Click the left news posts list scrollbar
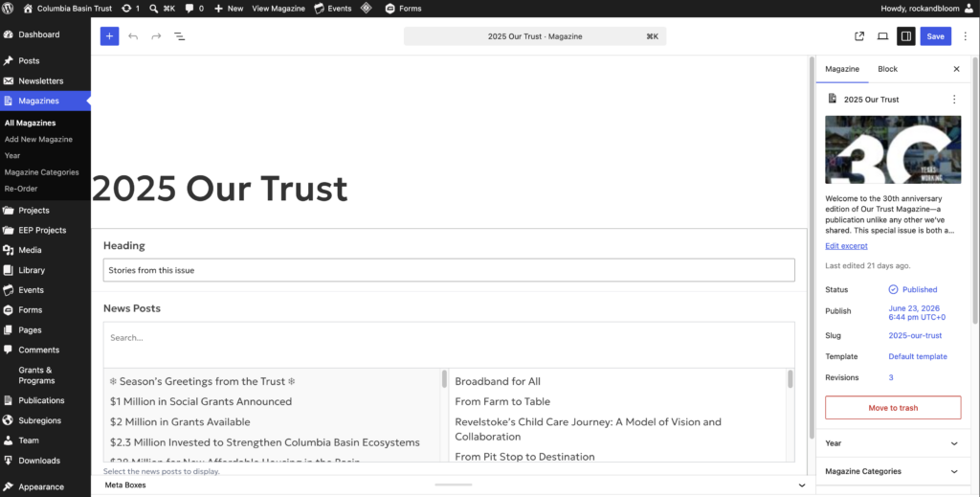The image size is (980, 497). 444,379
